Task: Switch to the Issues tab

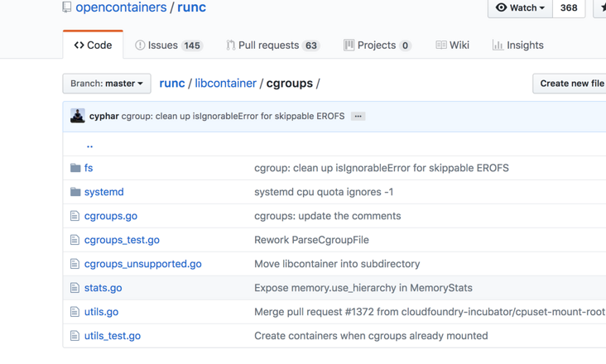Action: 169,45
